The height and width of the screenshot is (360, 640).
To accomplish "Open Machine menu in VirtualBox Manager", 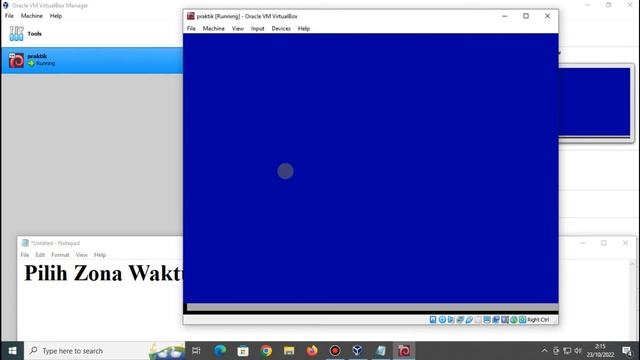I will [31, 16].
